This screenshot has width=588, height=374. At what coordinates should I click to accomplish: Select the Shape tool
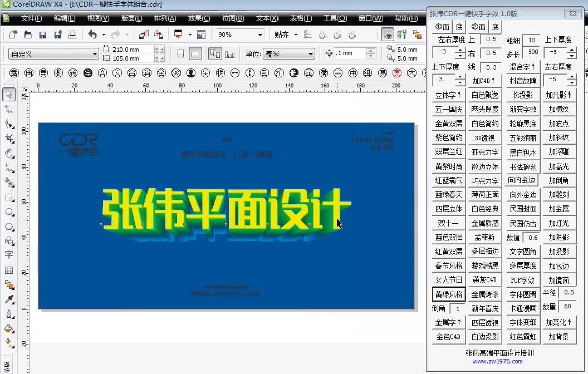tap(8, 110)
